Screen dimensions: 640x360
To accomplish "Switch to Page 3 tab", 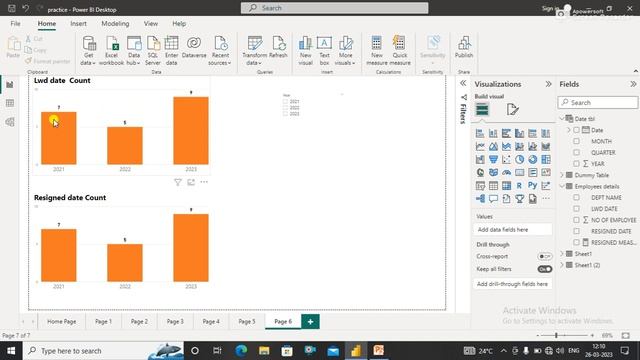I will (175, 322).
